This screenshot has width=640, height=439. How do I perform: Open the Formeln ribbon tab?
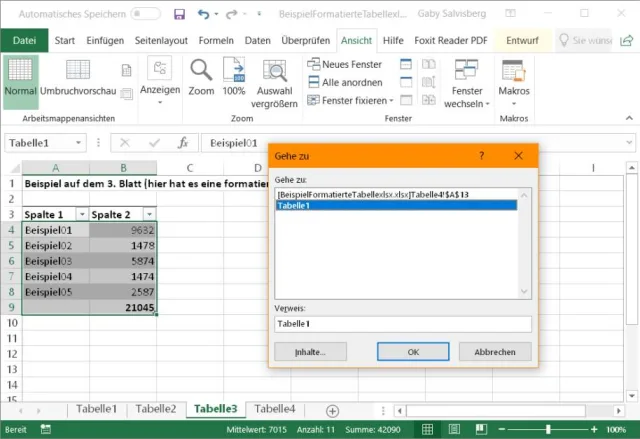(x=216, y=40)
